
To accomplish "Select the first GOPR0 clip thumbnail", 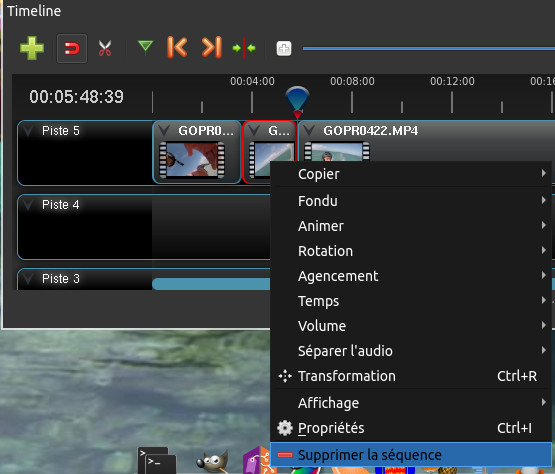I will click(192, 159).
